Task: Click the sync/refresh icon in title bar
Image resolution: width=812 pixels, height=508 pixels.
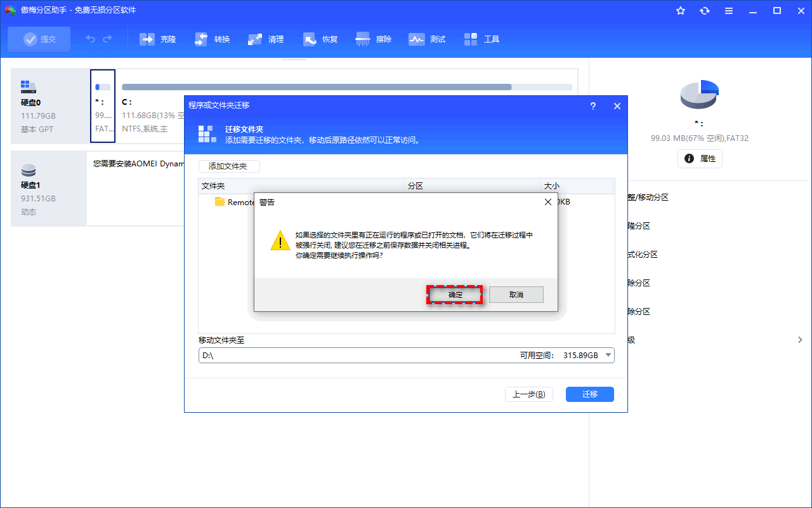Action: click(x=705, y=10)
